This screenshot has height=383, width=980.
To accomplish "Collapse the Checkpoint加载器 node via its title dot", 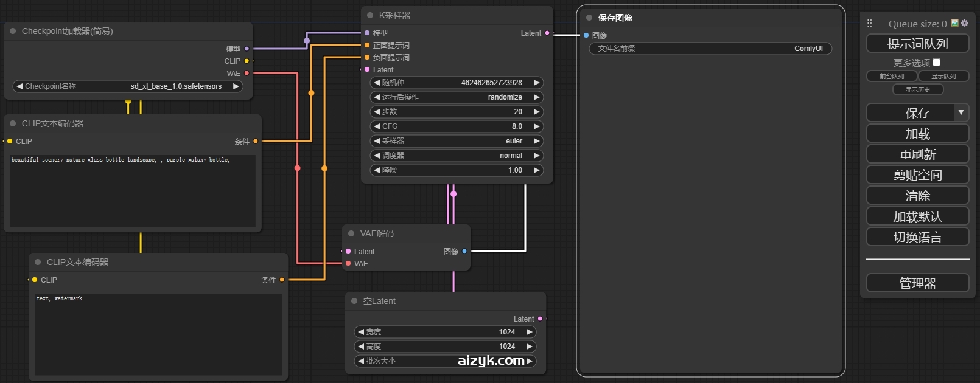I will click(x=13, y=31).
